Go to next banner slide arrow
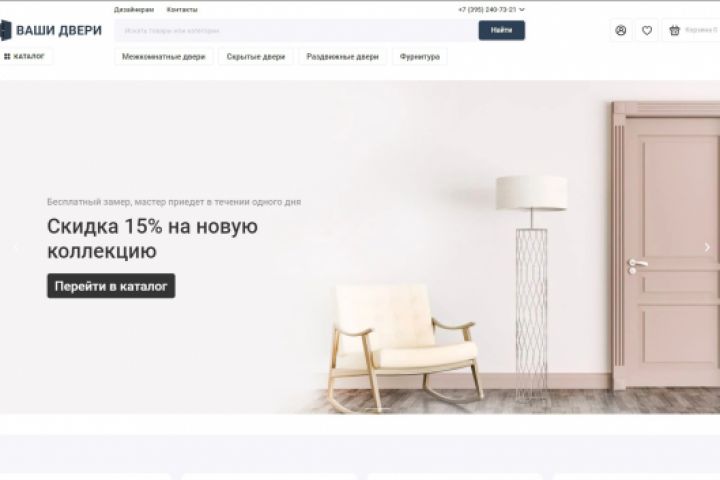 pyautogui.click(x=707, y=247)
